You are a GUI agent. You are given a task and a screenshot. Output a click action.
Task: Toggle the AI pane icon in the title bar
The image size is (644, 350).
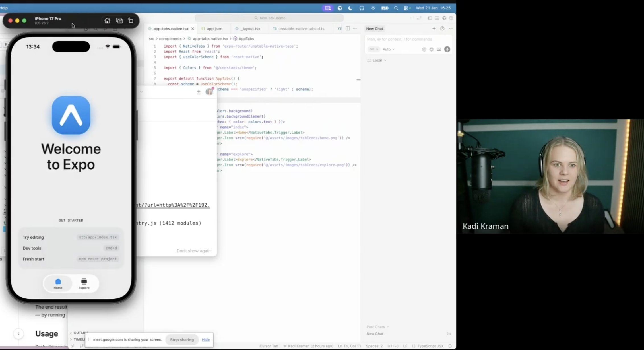(x=444, y=18)
